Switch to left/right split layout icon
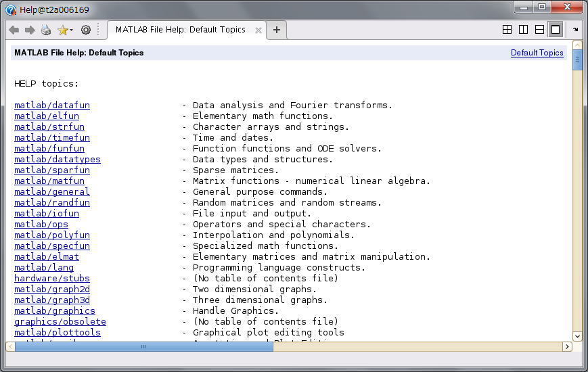Image resolution: width=588 pixels, height=372 pixels. (x=523, y=30)
